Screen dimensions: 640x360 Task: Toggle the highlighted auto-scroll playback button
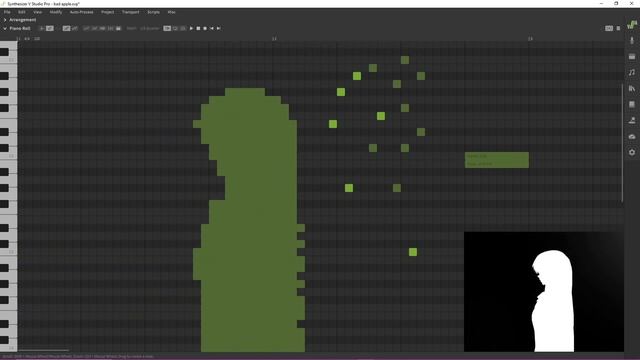pos(167,28)
